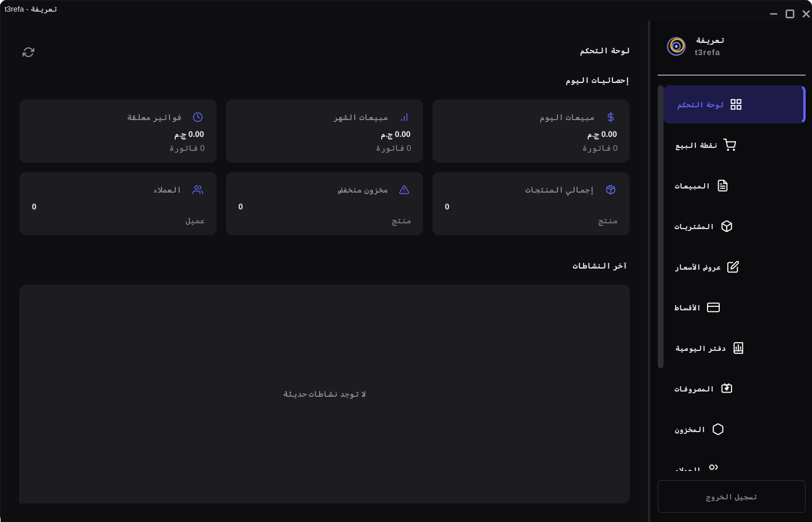Click the dollar icon on مبيعات اليوم card
The image size is (812, 522).
[610, 117]
